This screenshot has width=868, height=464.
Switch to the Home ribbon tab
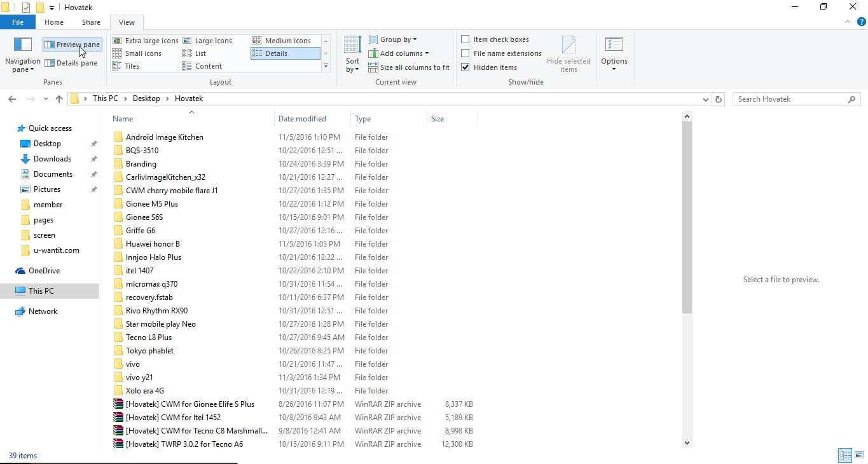[x=53, y=22]
